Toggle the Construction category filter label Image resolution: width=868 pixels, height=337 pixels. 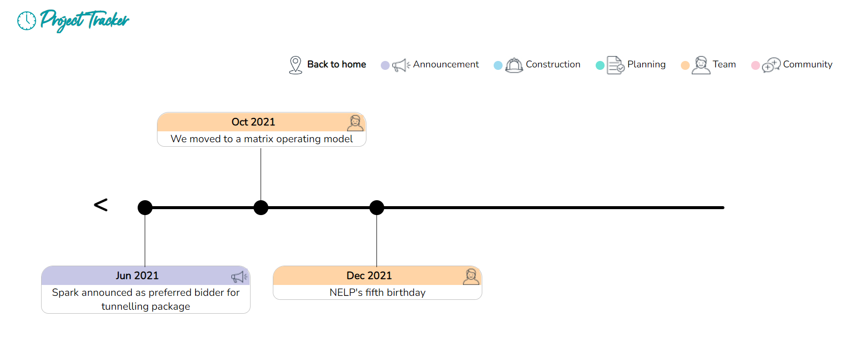[553, 64]
